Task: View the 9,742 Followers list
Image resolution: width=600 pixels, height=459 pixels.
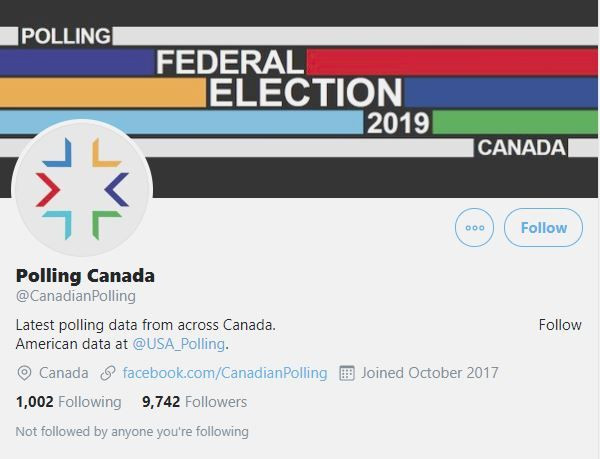Action: point(194,402)
